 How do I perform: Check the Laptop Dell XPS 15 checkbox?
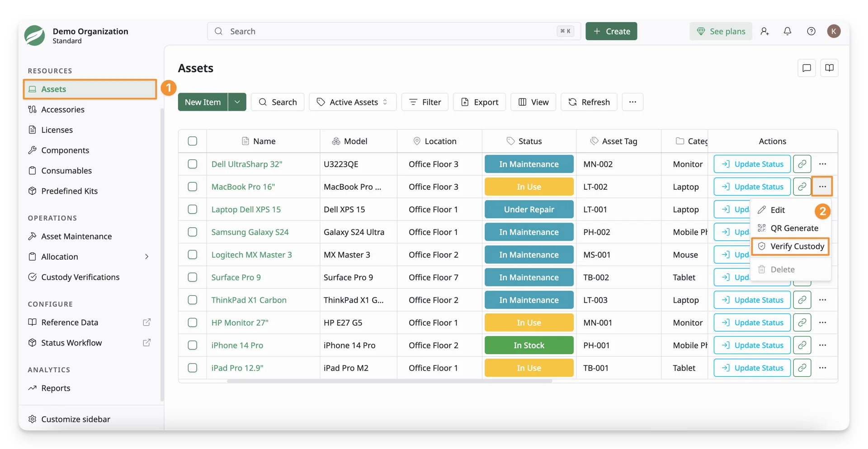coord(193,209)
